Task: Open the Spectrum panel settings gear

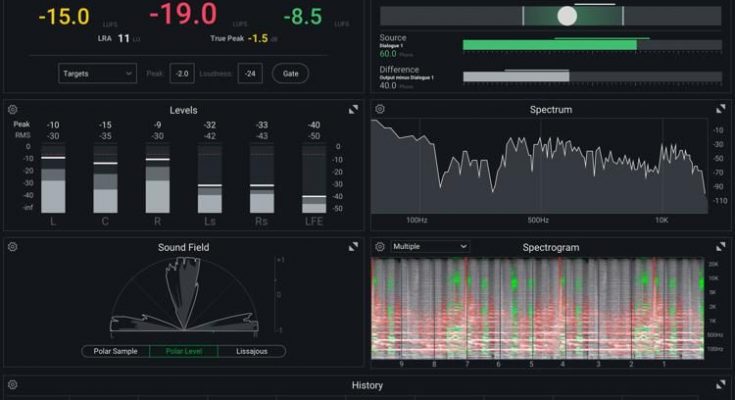Action: 379,109
